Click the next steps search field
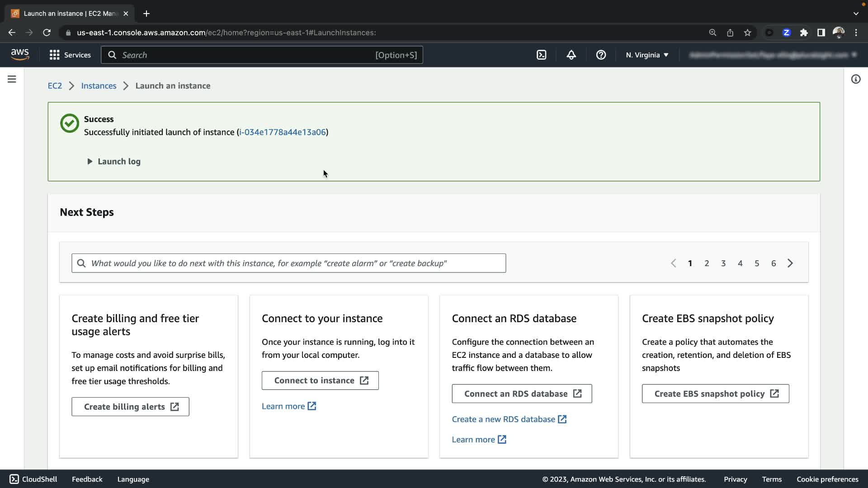This screenshot has width=868, height=488. pyautogui.click(x=288, y=263)
